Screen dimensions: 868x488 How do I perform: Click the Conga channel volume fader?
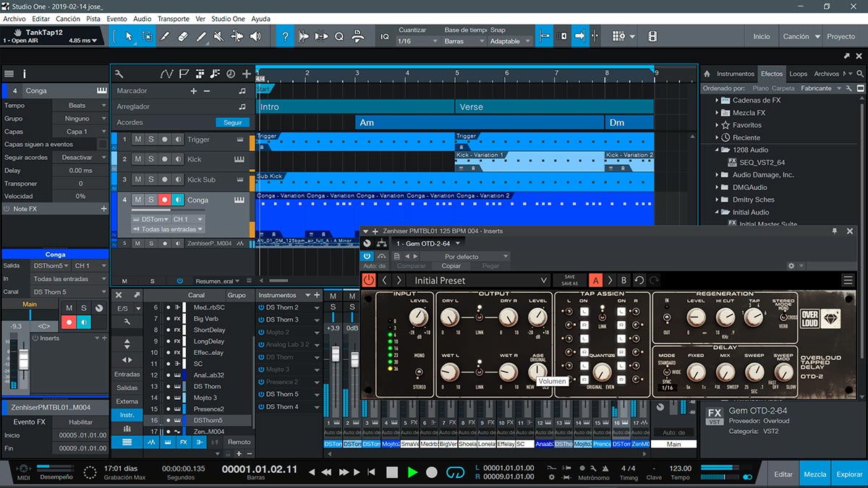[x=24, y=359]
